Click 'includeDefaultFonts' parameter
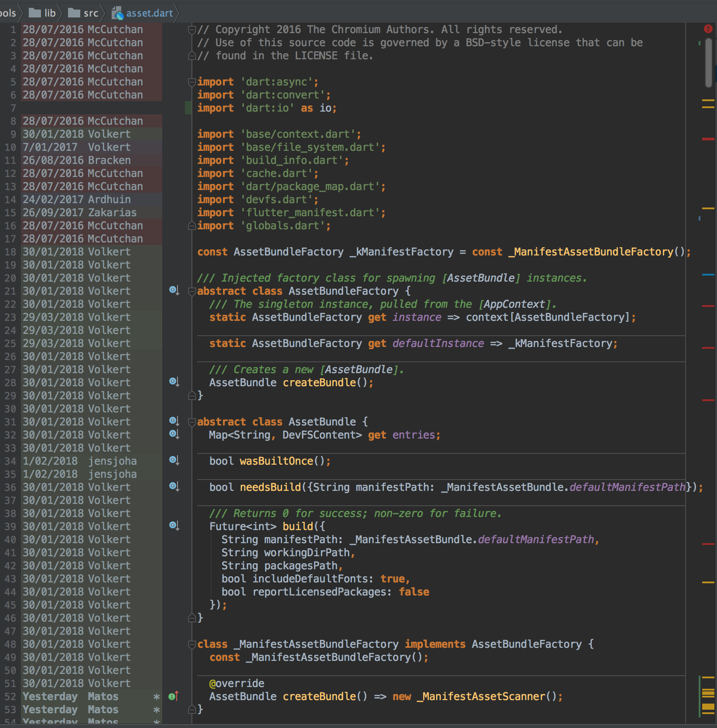Screen dimensions: 717x728 pyautogui.click(x=310, y=579)
